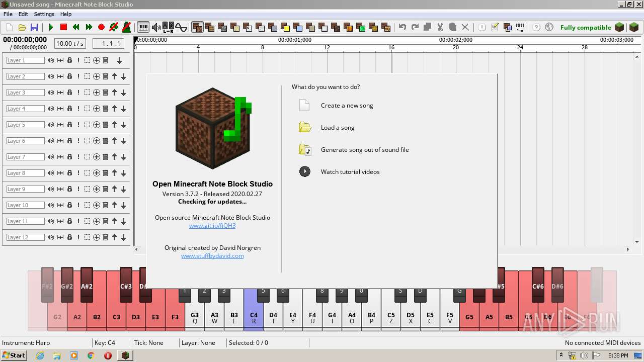Toggle the lock on Layer 11
Image resolution: width=644 pixels, height=362 pixels.
69,221
